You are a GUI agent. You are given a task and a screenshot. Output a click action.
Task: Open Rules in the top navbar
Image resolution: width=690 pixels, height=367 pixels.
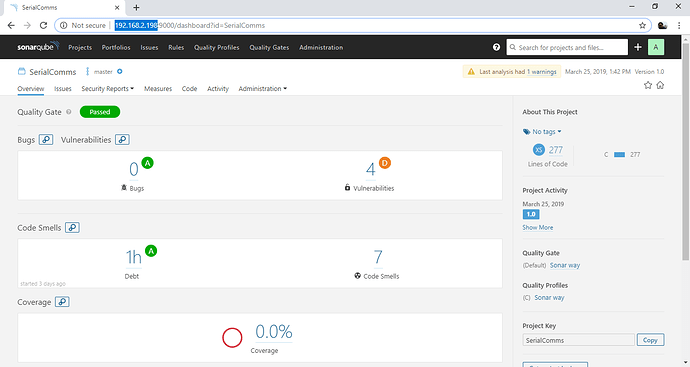(176, 47)
